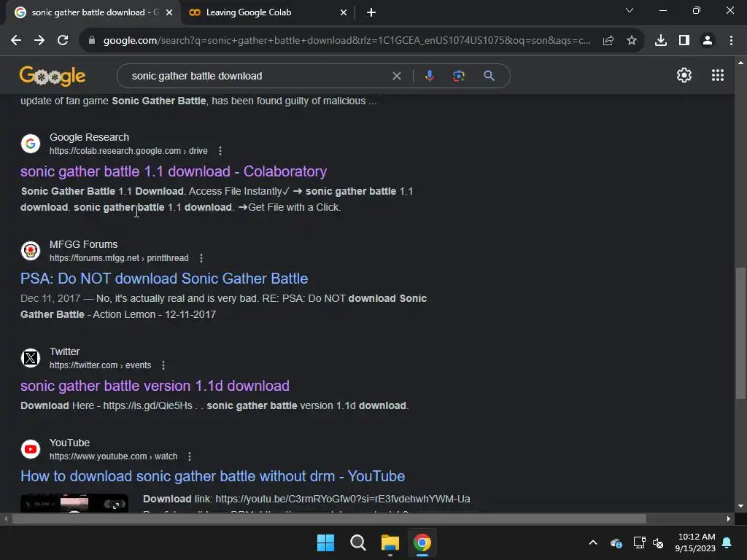
Task: Click Chrome icon in taskbar
Action: point(422,542)
